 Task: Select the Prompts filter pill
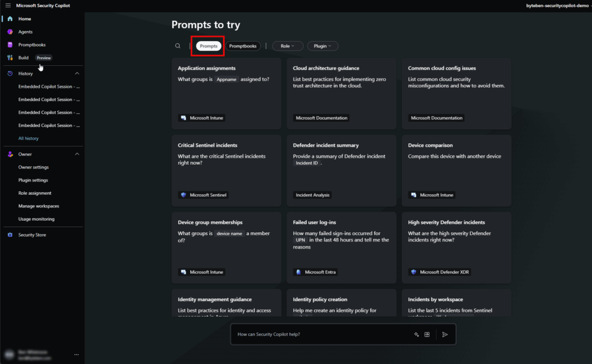[209, 46]
